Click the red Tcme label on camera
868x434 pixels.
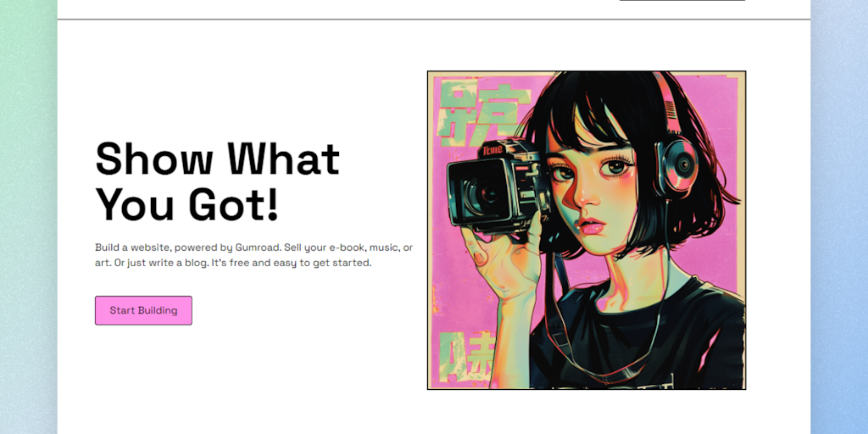[492, 149]
